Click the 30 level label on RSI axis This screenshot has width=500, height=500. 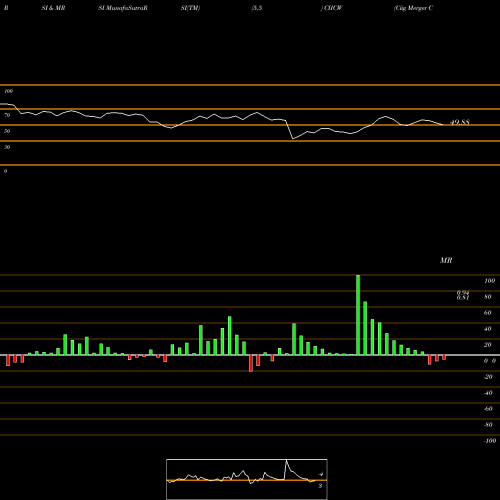click(7, 147)
